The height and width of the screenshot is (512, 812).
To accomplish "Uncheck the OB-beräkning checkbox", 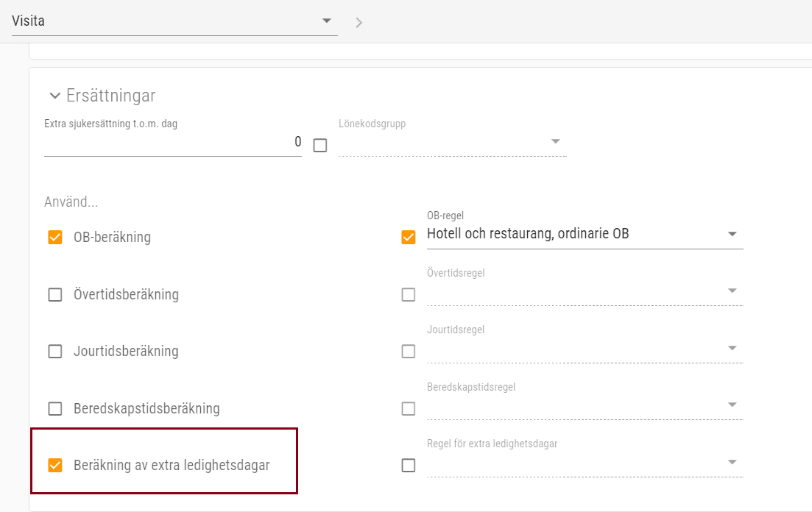I will (x=55, y=238).
